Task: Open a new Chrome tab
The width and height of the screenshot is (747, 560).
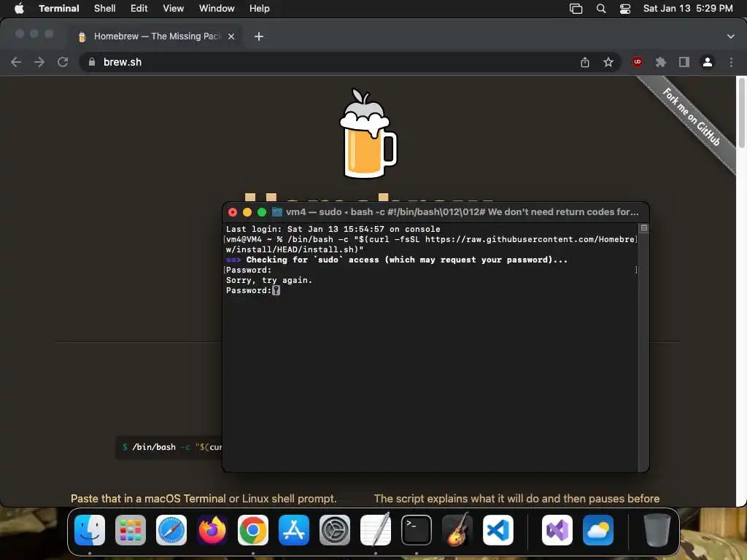Action: click(x=259, y=36)
